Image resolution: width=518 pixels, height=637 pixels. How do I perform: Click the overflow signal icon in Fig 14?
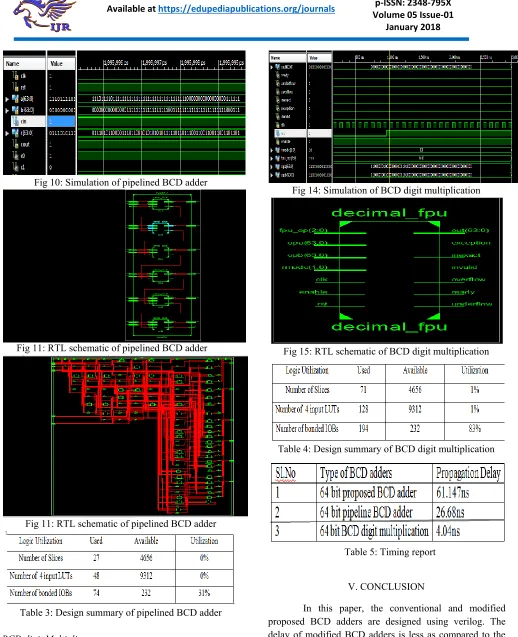[x=277, y=92]
